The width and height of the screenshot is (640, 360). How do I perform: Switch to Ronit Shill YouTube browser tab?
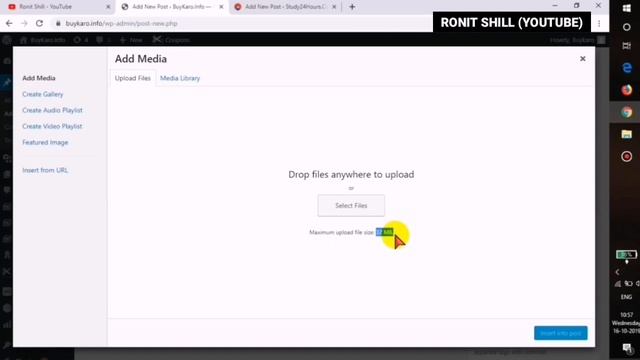click(57, 7)
